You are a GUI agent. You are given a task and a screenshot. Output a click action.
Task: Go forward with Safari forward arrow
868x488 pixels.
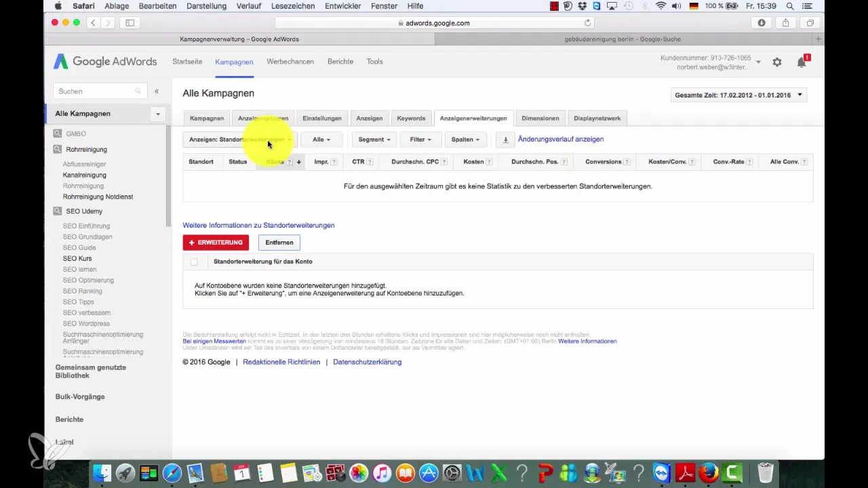tap(108, 22)
